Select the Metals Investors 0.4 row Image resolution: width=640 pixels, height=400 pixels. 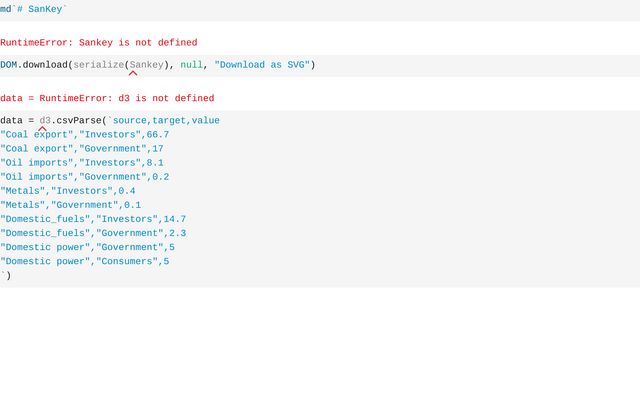point(68,191)
